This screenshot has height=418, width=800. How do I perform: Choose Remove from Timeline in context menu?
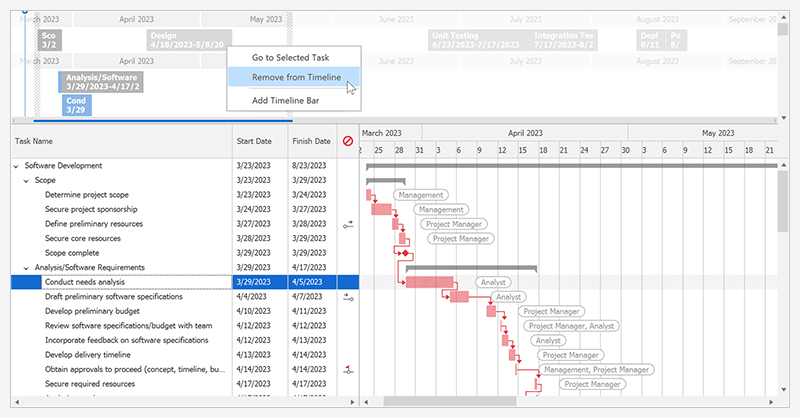tap(296, 78)
